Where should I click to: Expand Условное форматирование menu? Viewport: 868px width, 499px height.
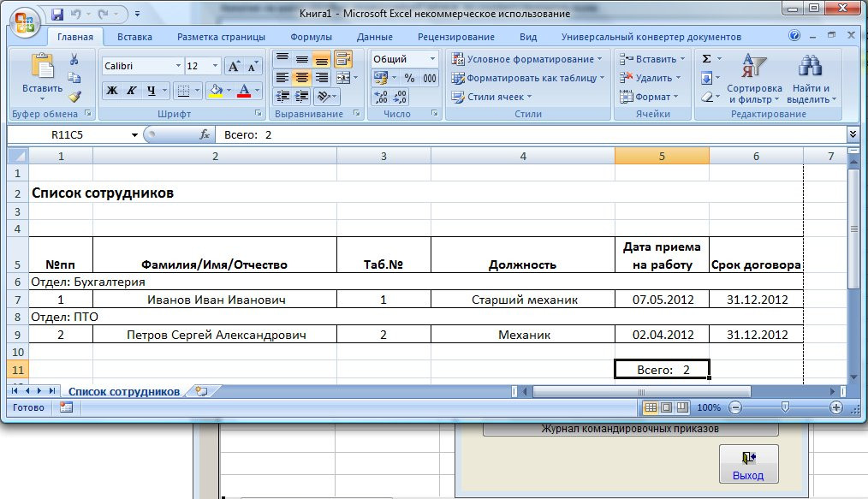click(526, 59)
